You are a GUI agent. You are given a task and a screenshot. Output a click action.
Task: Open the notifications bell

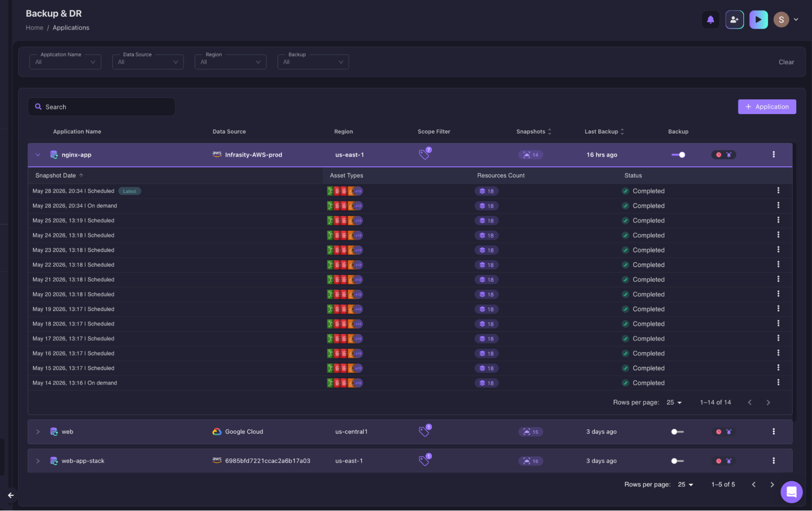(x=710, y=19)
